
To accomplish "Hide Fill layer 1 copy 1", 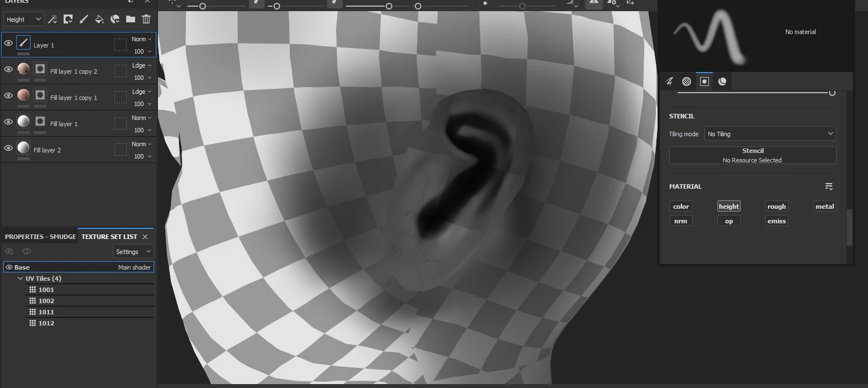I will [8, 95].
